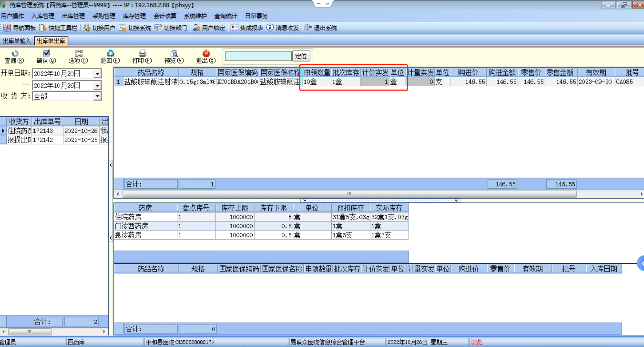Switch to the 出库单输入 tab

(x=17, y=41)
